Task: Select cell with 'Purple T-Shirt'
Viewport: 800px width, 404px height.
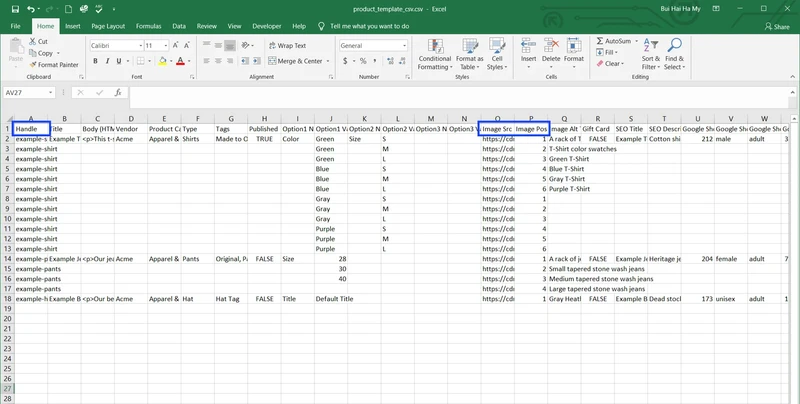Action: (565, 189)
